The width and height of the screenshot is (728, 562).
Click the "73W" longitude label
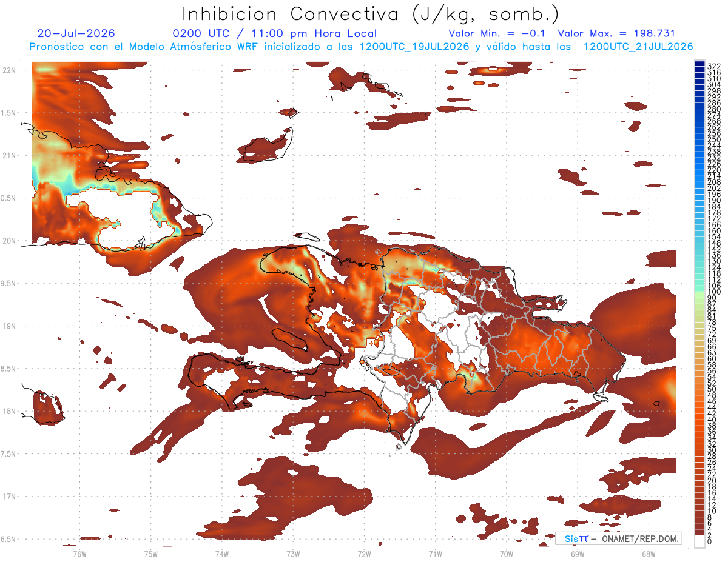coord(293,554)
